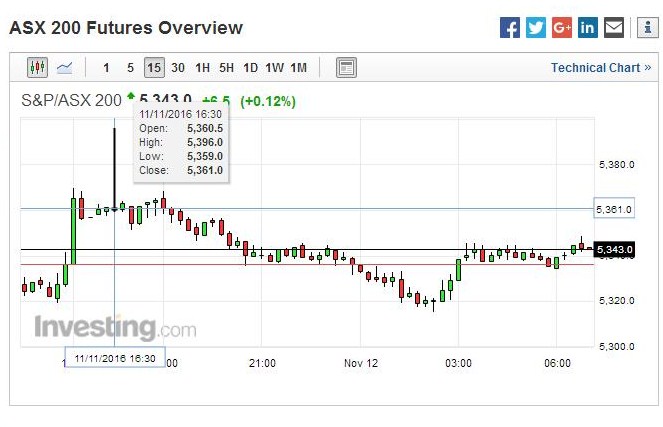Click the 5,343.0 current price label
663x427 pixels.
(x=614, y=249)
